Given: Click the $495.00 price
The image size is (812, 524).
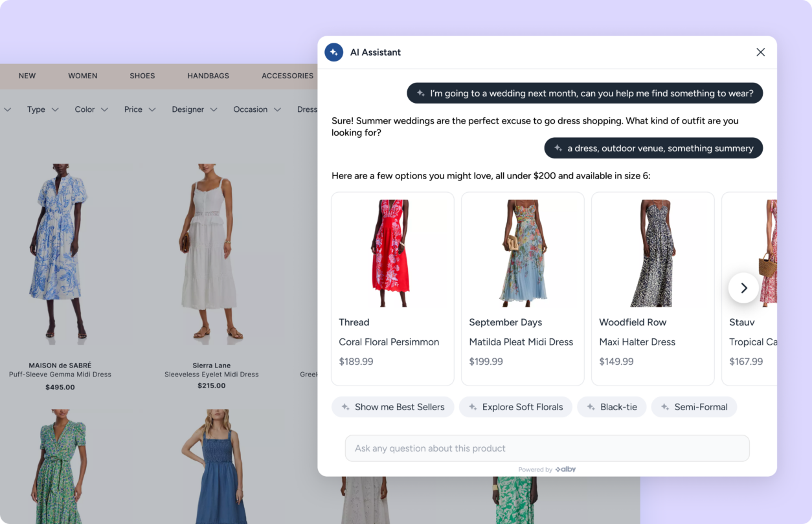Looking at the screenshot, I should coord(60,388).
